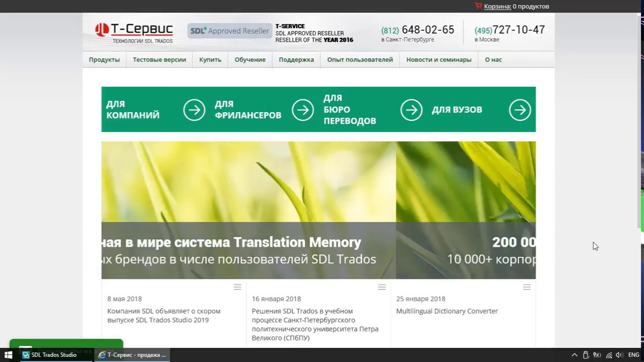The height and width of the screenshot is (362, 644).
Task: Click the ENG language indicator
Action: [x=633, y=355]
